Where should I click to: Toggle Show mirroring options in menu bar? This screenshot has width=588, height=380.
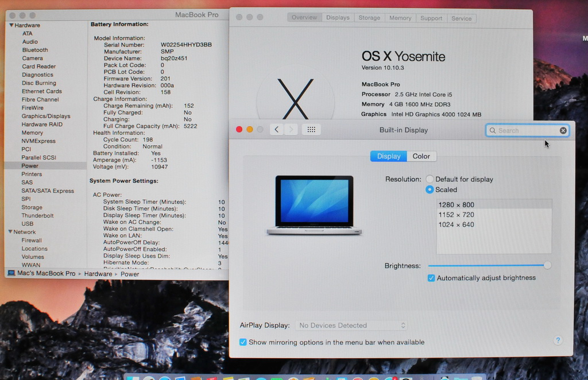[243, 342]
